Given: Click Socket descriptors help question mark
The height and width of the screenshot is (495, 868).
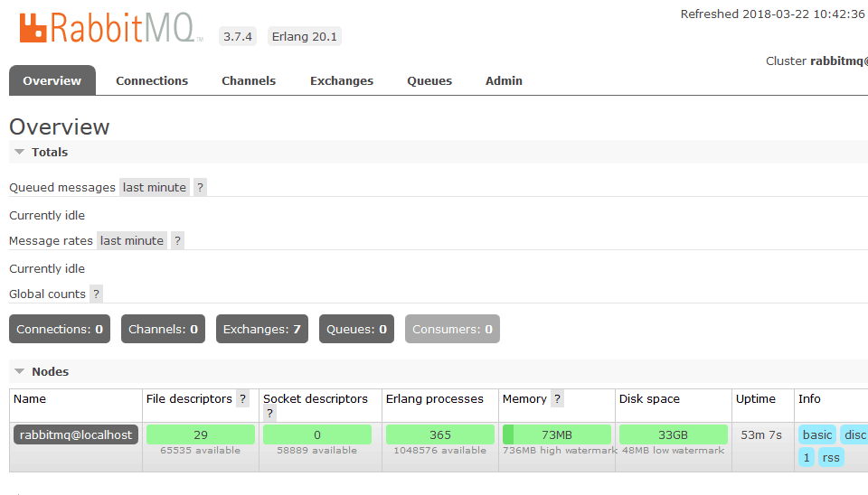Looking at the screenshot, I should click(x=269, y=414).
